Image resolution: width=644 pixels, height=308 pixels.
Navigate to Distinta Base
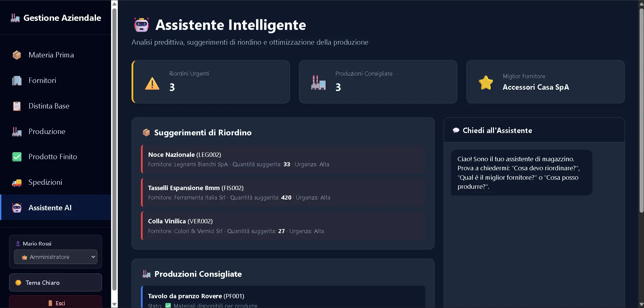pyautogui.click(x=56, y=106)
